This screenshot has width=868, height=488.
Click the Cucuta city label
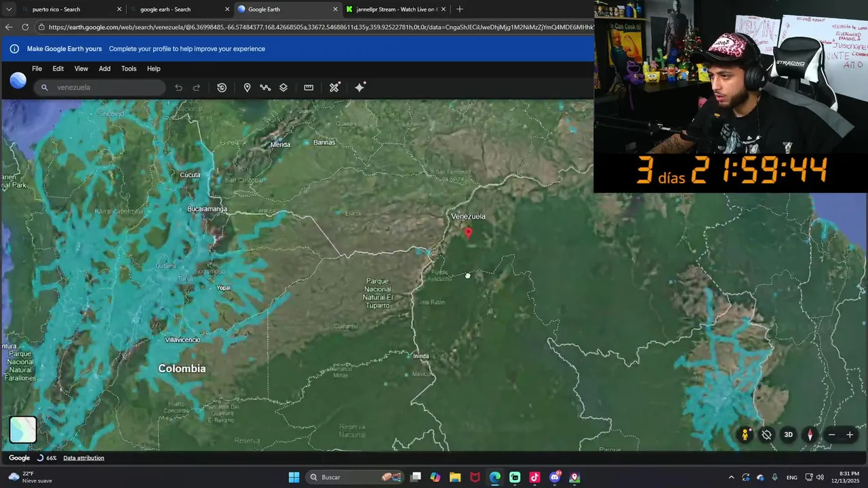coord(190,175)
